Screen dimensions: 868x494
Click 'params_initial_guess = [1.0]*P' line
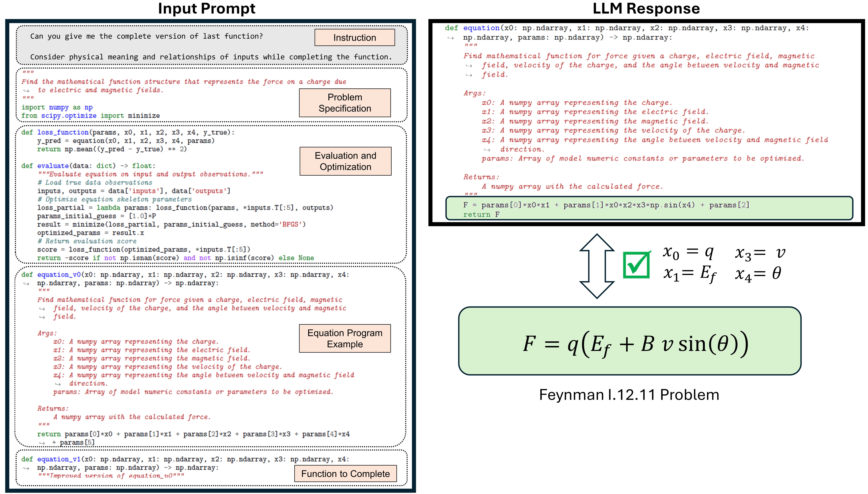click(x=97, y=216)
